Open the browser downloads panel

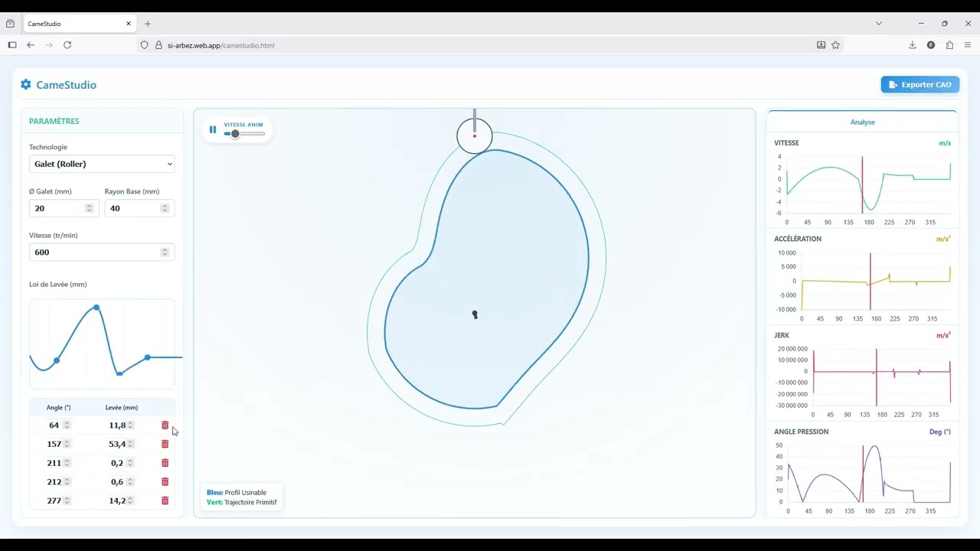pyautogui.click(x=912, y=45)
